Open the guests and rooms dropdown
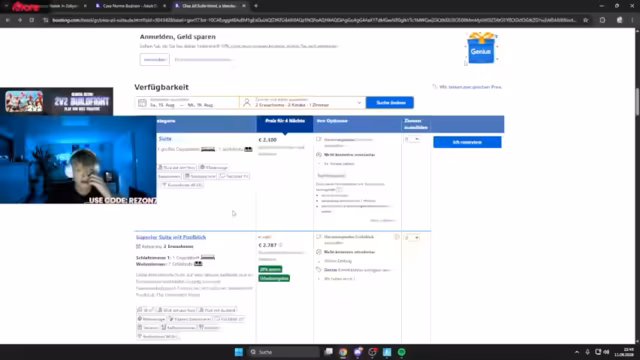This screenshot has width=640, height=360. [303, 102]
